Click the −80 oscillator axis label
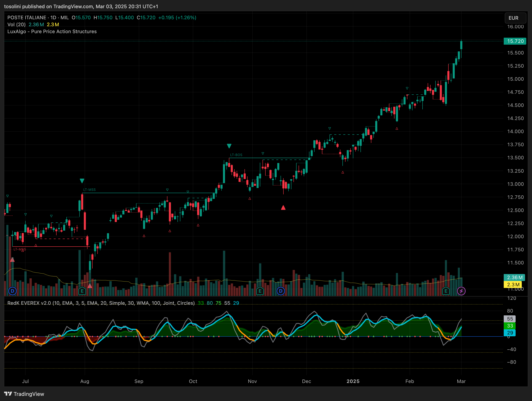532x401 pixels. (x=511, y=362)
